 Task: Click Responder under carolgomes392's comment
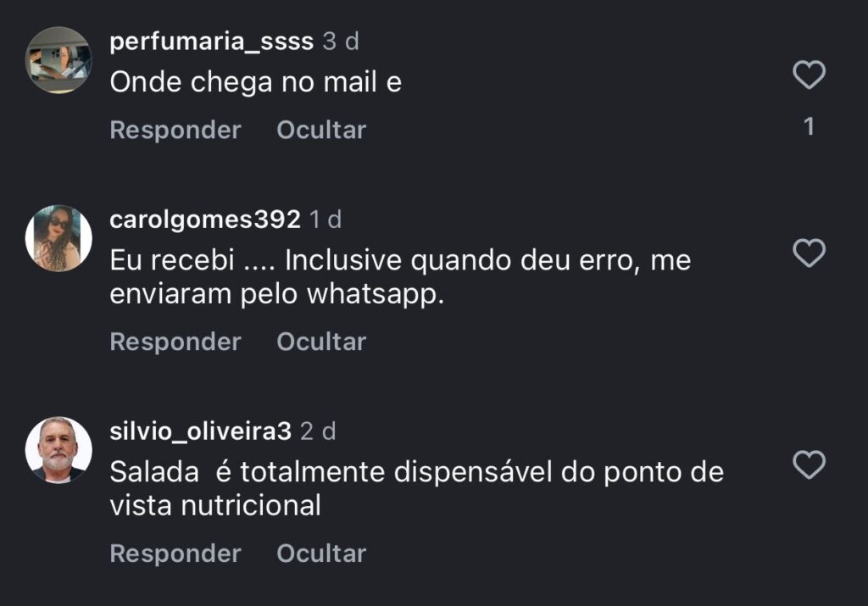[175, 342]
